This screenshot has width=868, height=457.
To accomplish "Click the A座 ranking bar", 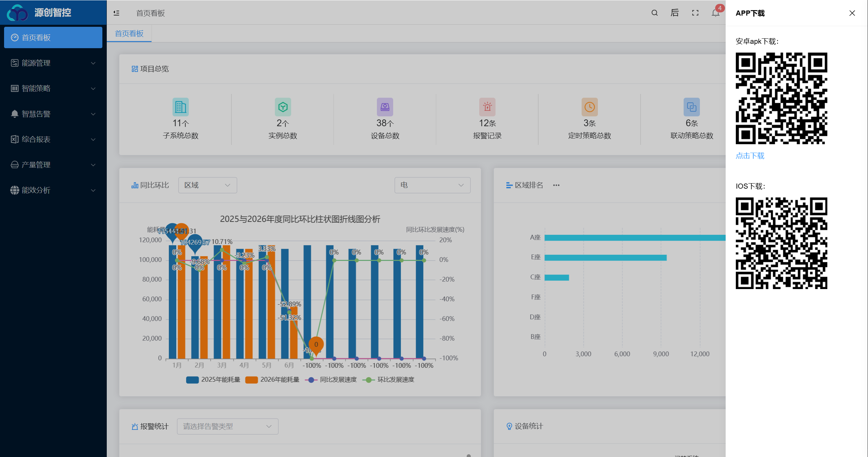I will tap(635, 238).
